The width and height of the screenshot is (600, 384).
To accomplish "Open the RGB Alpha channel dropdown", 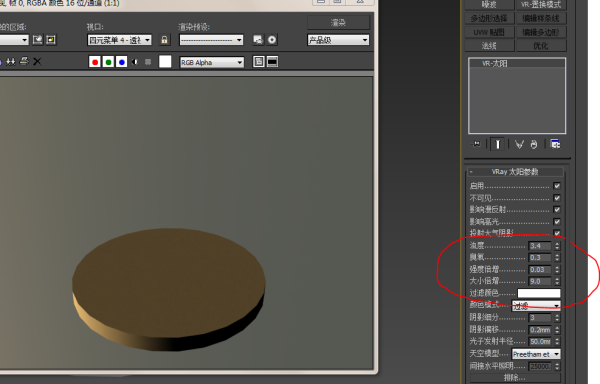I will pos(212,62).
